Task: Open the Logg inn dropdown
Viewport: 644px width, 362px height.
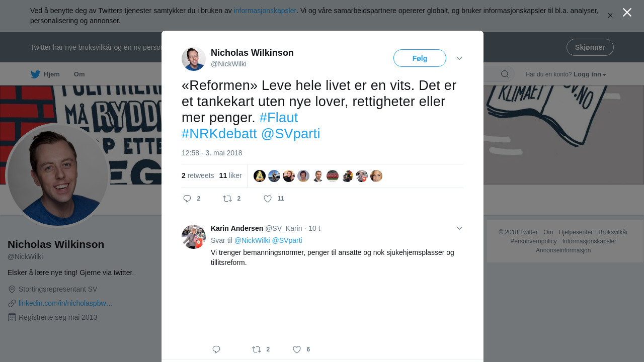Action: coord(590,74)
